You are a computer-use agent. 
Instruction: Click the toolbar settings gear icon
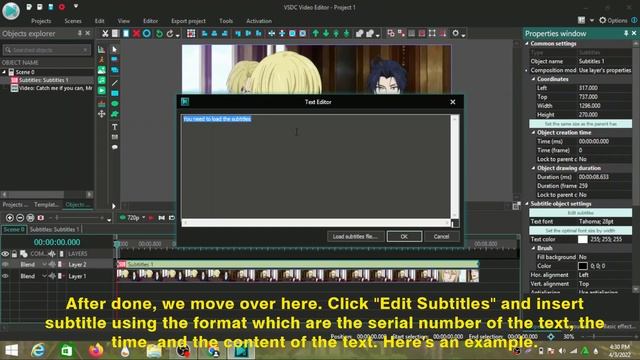pos(456,33)
